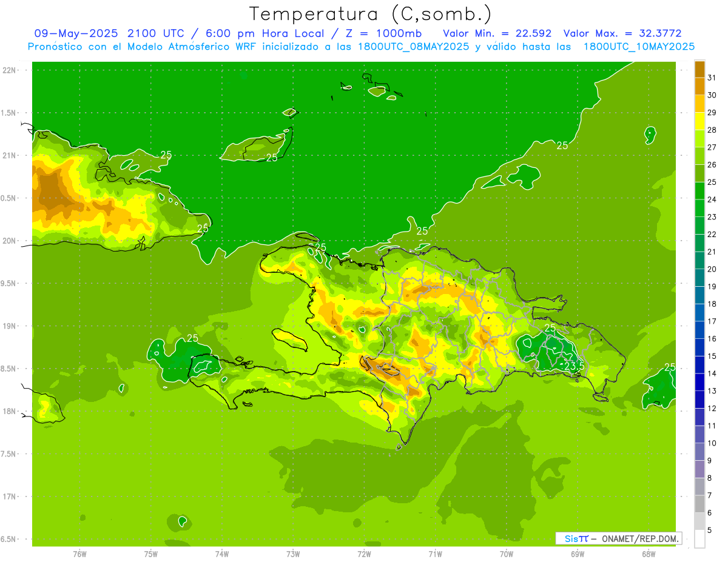Click the legend value '8'
This screenshot has width=728, height=562.
(x=709, y=478)
